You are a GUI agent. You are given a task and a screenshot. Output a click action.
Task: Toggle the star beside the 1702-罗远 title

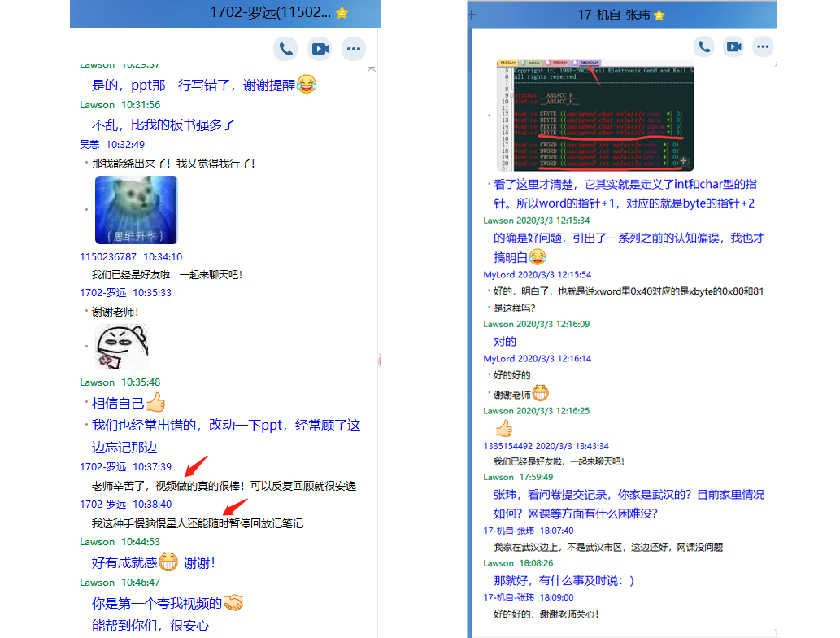(342, 12)
